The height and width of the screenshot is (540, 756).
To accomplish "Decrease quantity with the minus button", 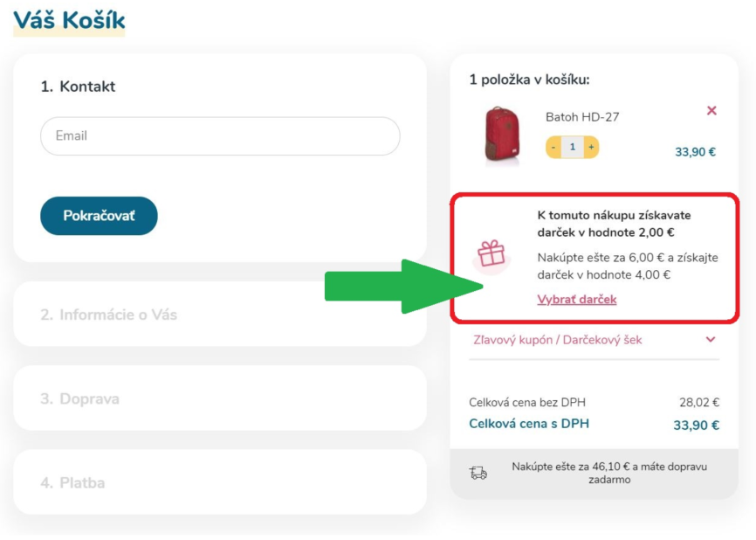I will click(553, 147).
